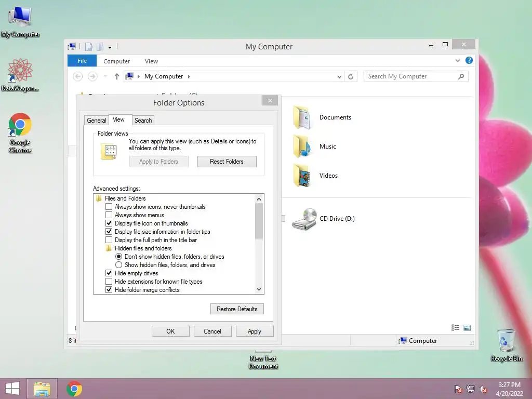This screenshot has width=532, height=399.
Task: Close the Folder Options dialog
Action: tap(270, 100)
